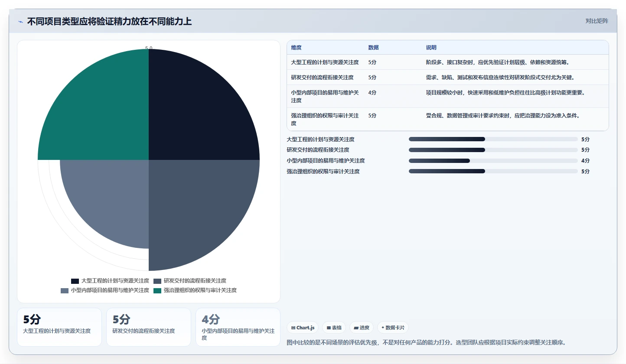Click the 数据 column header
The height and width of the screenshot is (364, 626).
pos(373,48)
